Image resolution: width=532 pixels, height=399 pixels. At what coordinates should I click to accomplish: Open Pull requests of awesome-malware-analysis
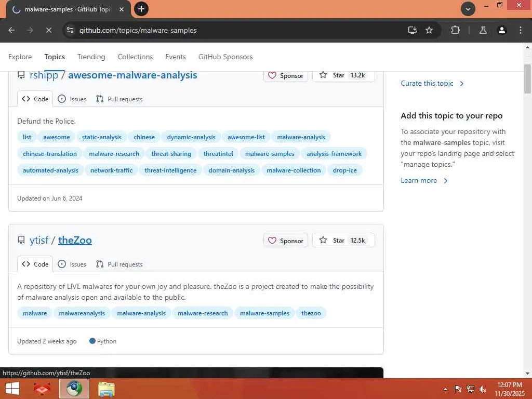119,99
